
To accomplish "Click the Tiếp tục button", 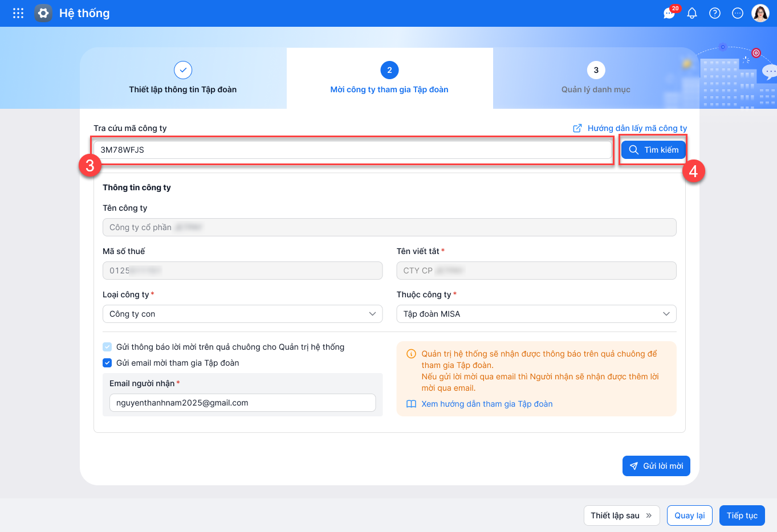I will click(742, 515).
